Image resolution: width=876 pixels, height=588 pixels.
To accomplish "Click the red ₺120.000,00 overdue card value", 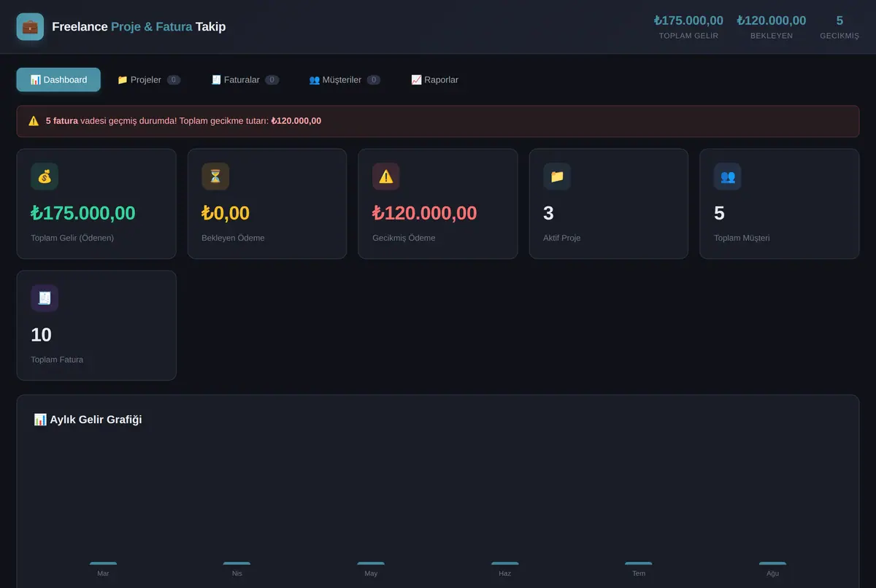I will (x=425, y=213).
